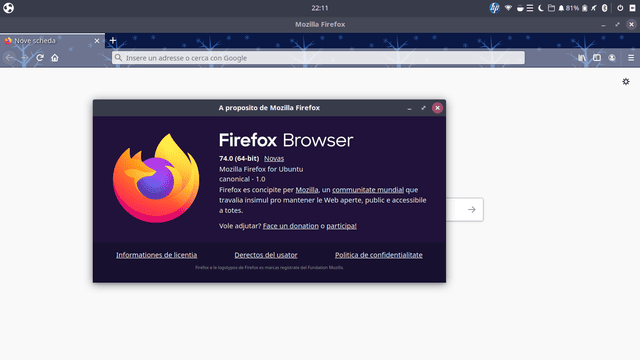640x360 pixels.
Task: Click the text canonical - 1.0
Action: point(242,179)
